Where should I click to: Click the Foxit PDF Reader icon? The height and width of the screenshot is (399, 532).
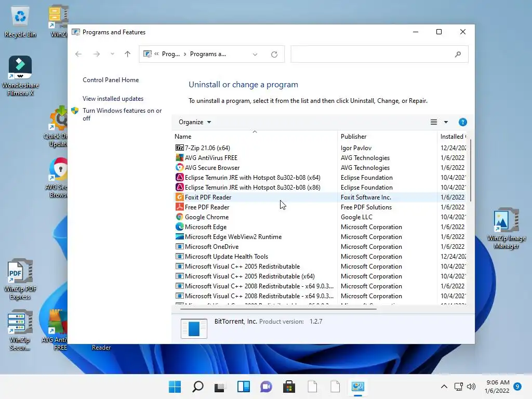coord(179,197)
